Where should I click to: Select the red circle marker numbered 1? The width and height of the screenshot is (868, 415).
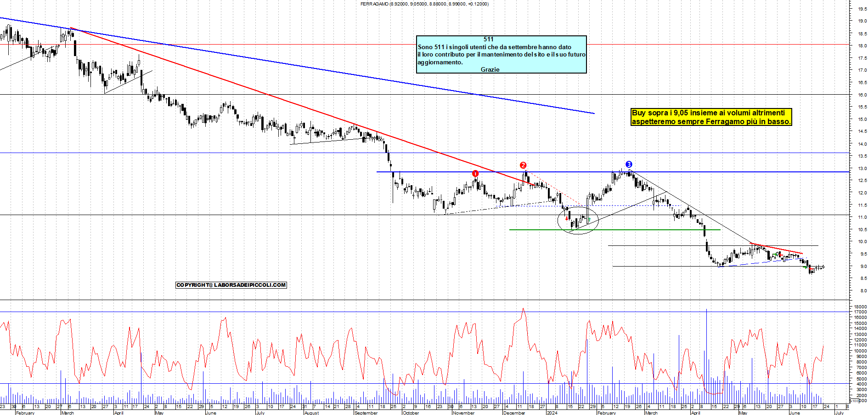coord(475,174)
